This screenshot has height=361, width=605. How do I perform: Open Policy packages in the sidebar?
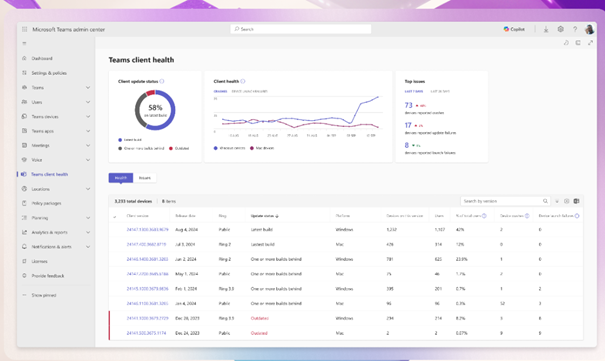pos(46,203)
